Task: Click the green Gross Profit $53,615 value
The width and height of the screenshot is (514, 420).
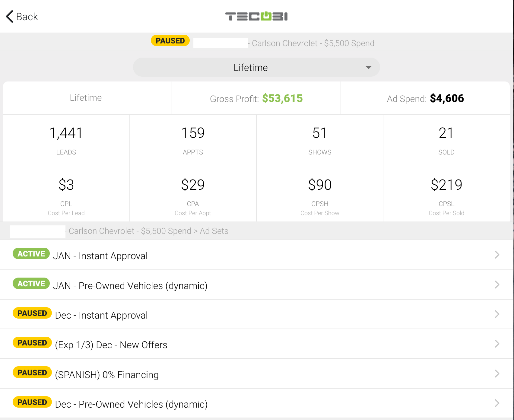Action: [x=282, y=98]
